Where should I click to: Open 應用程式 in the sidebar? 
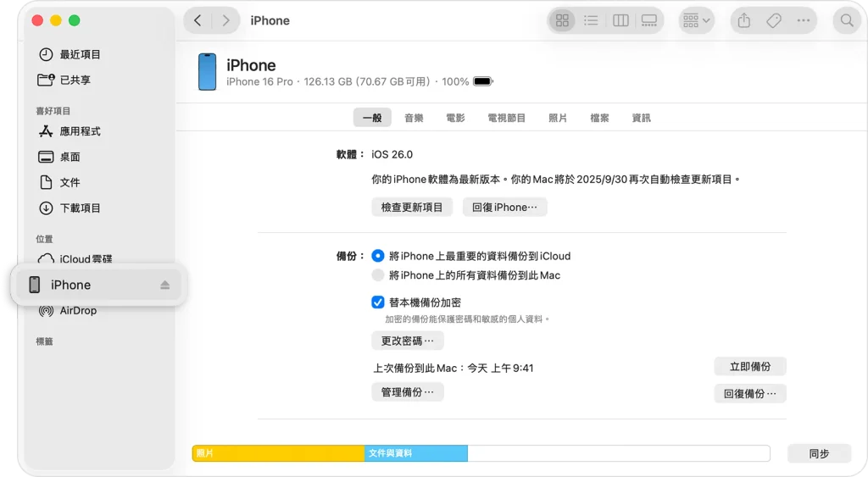click(70, 131)
